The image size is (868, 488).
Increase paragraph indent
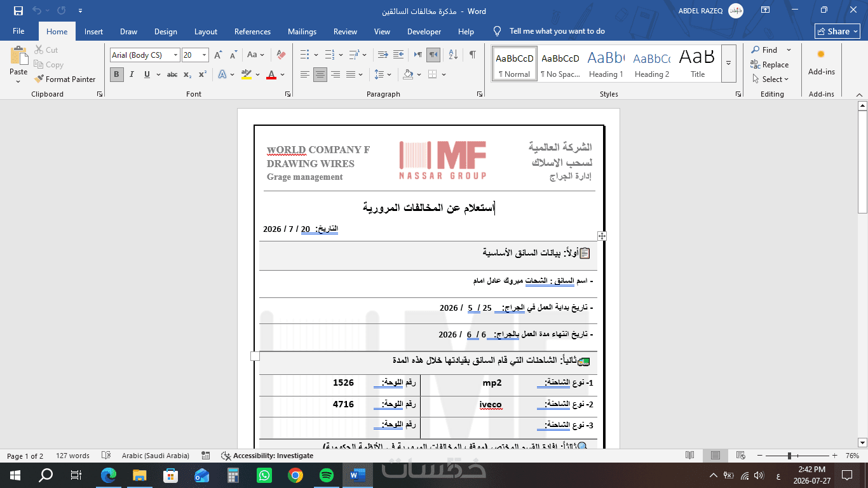(398, 55)
